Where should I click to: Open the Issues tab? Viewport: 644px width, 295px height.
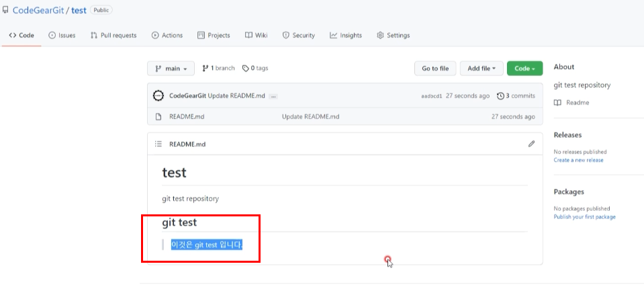coord(62,36)
